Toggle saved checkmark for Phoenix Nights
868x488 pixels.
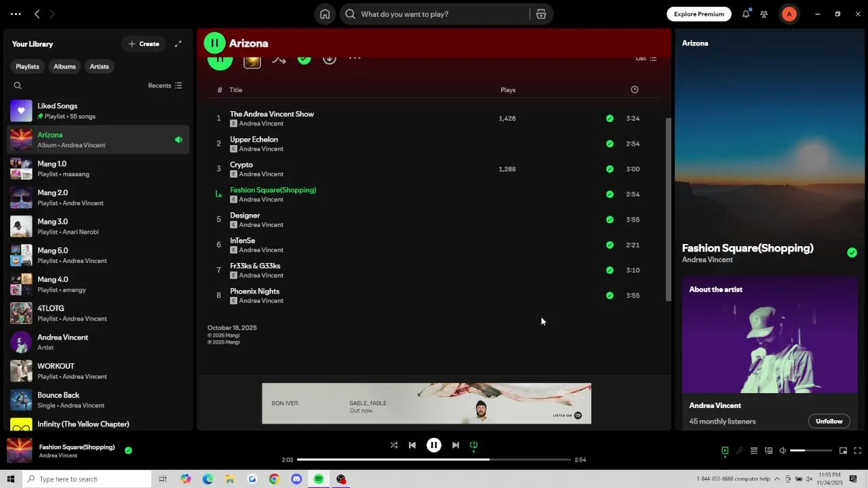click(x=610, y=296)
